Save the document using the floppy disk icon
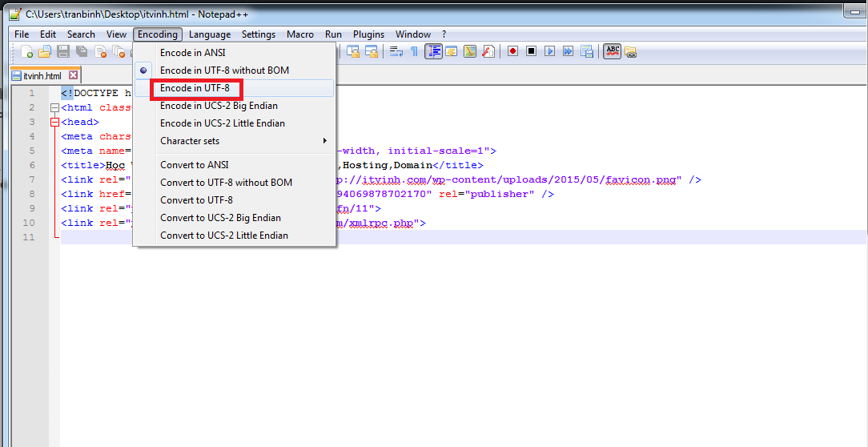The height and width of the screenshot is (447, 868). point(63,52)
